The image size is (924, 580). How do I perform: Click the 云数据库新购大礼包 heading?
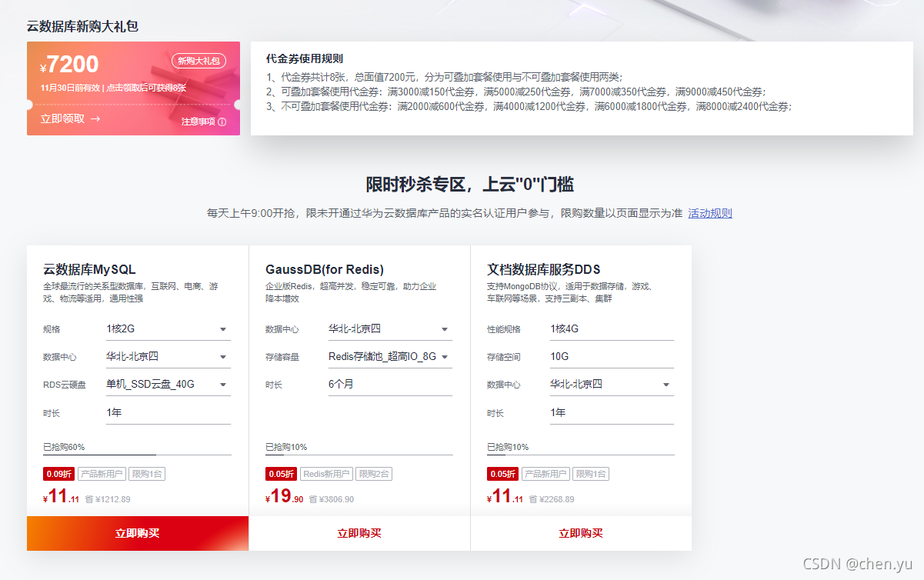point(82,26)
